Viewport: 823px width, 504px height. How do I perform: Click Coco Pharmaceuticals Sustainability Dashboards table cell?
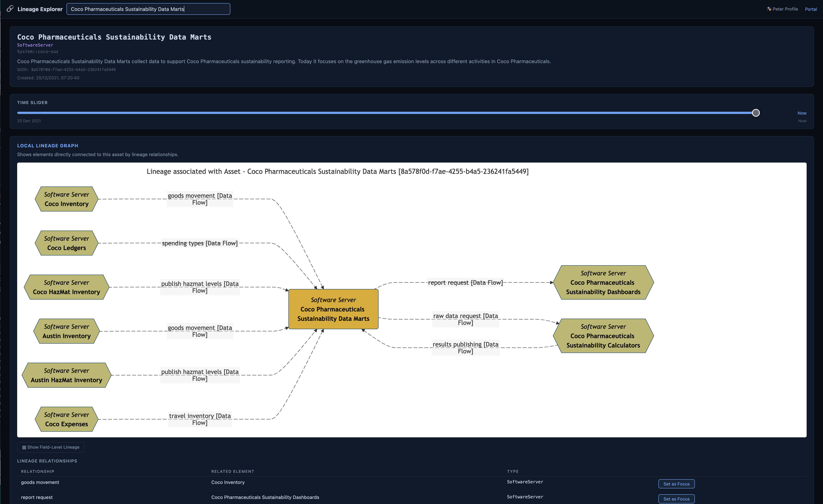[x=265, y=497]
